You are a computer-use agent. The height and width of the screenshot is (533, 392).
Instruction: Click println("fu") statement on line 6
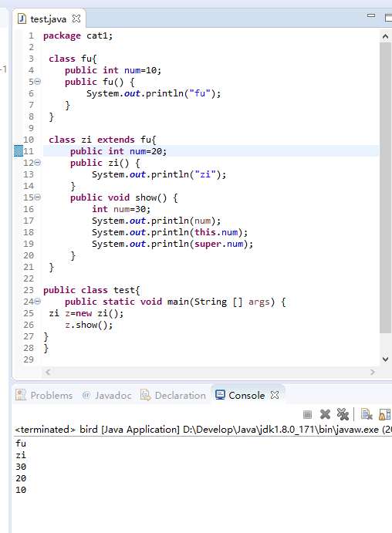[x=154, y=93]
